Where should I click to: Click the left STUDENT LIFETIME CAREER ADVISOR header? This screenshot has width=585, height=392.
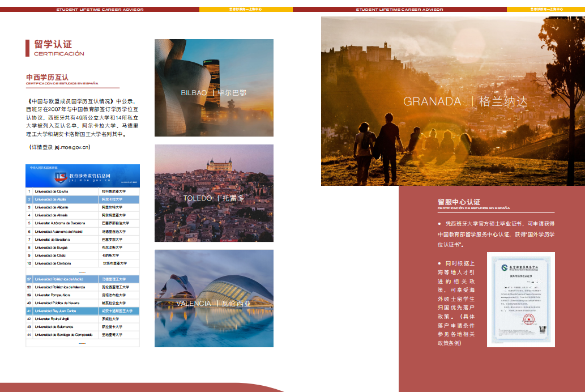100,10
